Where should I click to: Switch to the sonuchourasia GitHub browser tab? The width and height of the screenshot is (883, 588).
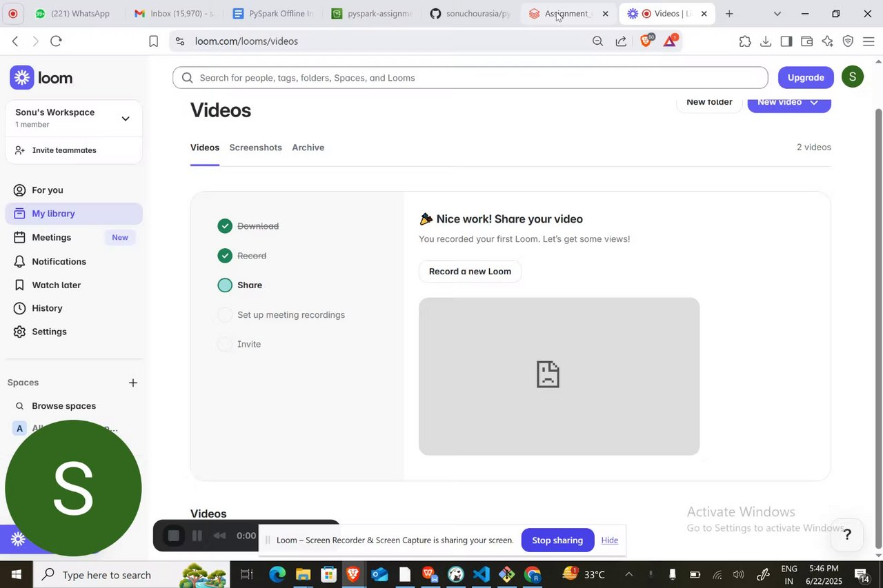470,13
